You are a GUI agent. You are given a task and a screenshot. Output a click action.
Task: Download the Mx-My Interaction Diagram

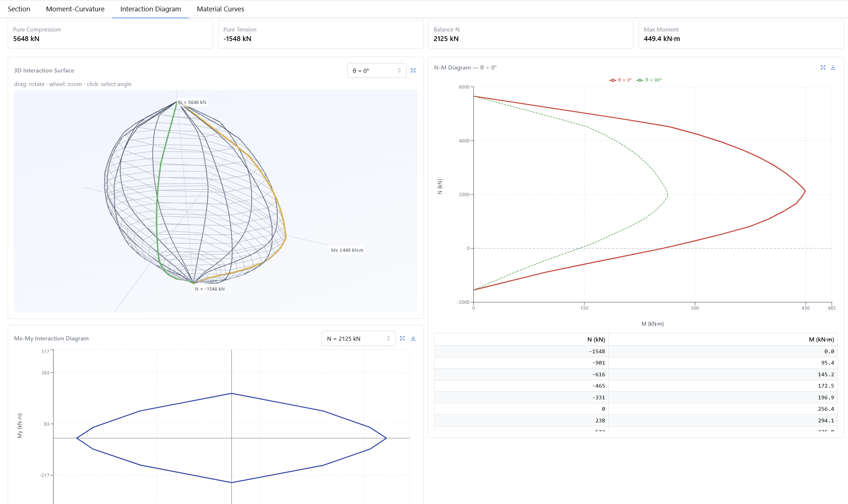(413, 338)
